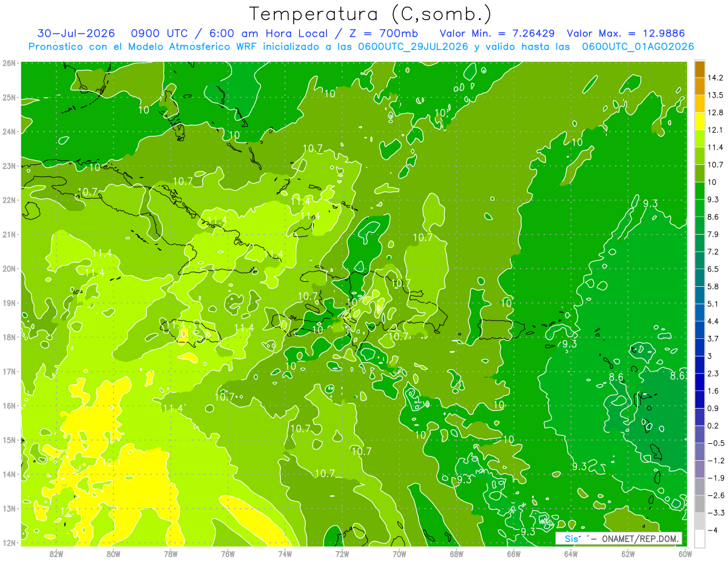Click the WRF forecast description line
This screenshot has width=728, height=562.
coord(361,47)
